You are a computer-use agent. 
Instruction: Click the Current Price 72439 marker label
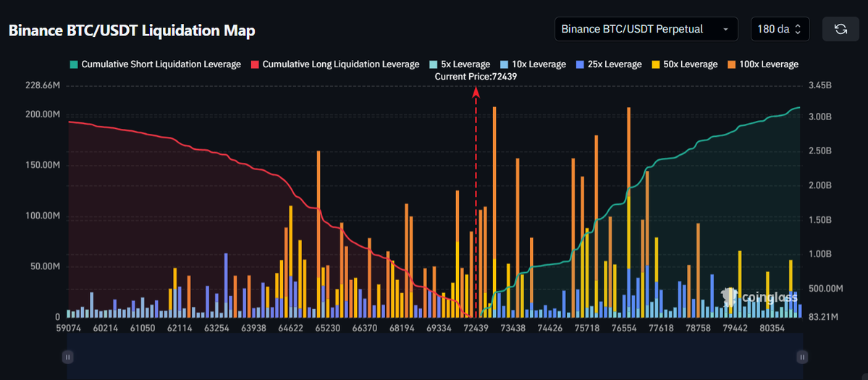point(476,76)
